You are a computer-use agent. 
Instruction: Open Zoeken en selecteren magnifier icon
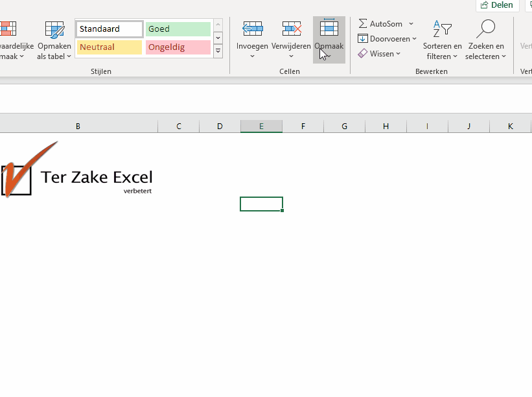coord(485,29)
